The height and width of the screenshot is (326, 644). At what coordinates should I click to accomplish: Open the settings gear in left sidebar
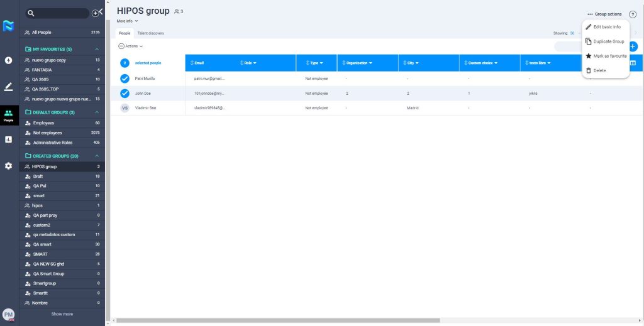8,166
